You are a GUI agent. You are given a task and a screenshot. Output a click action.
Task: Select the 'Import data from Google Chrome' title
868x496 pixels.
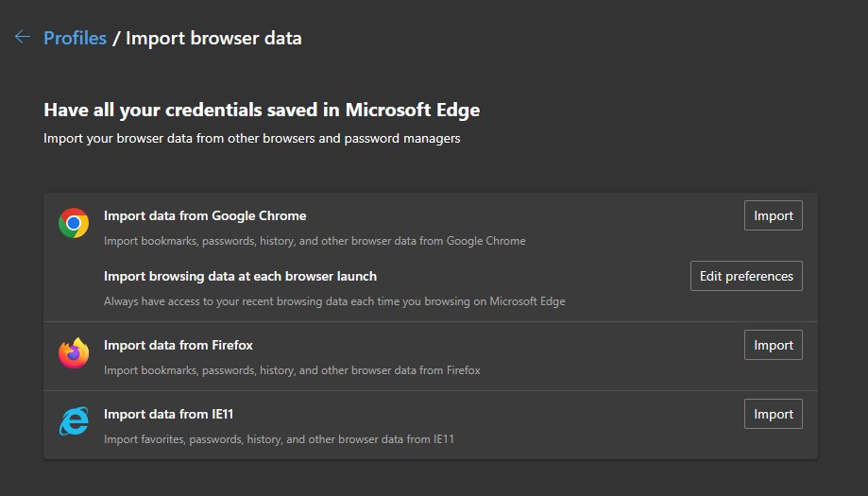205,215
